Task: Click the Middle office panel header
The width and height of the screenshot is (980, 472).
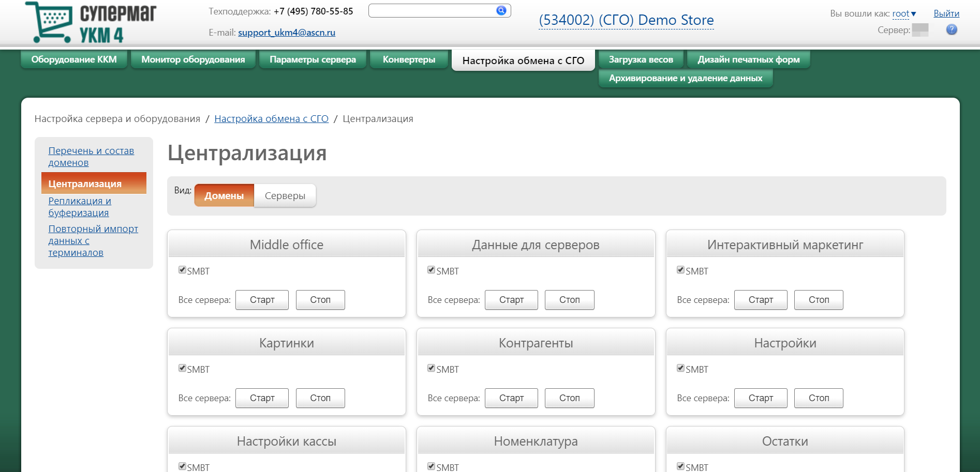Action: click(x=287, y=245)
